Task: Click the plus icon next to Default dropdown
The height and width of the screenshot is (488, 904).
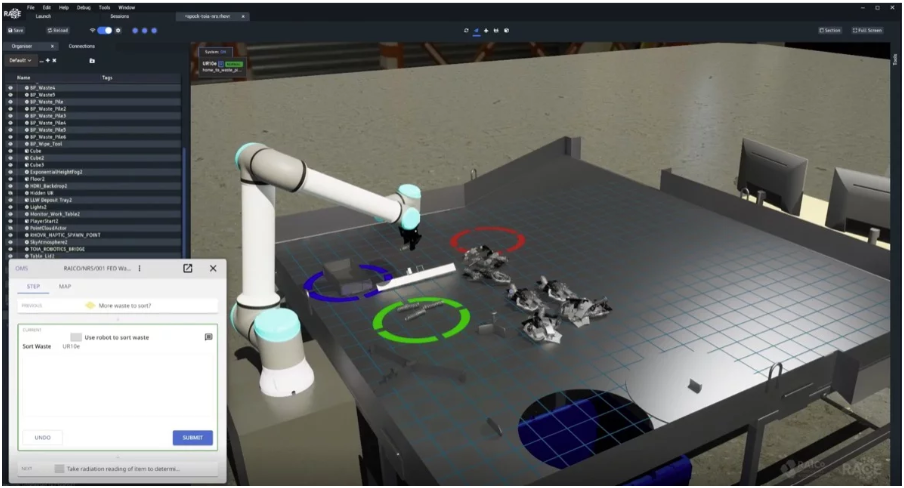Action: 48,61
